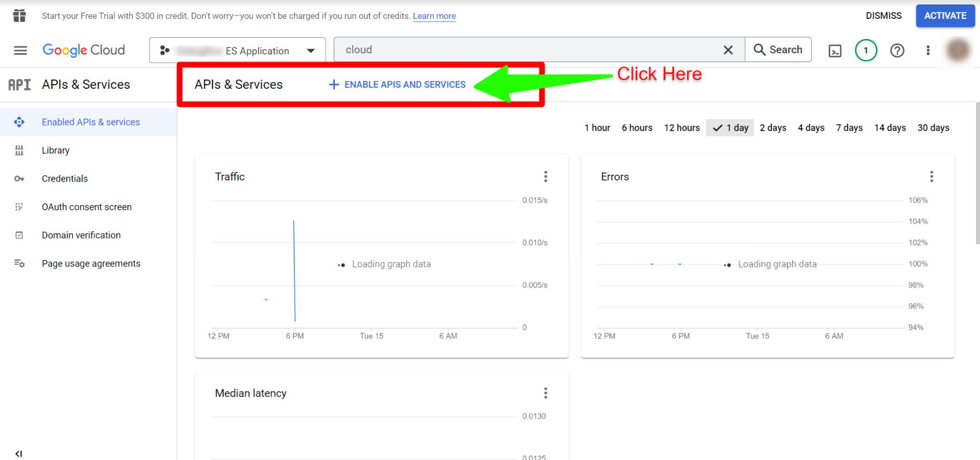Select the 1 hour time range
980x460 pixels.
[597, 128]
